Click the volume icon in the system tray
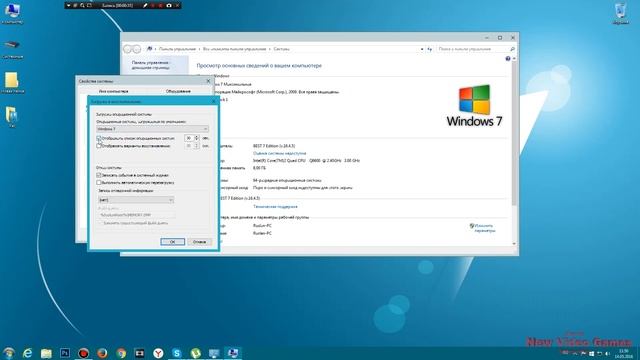Viewport: 640px width, 360px height. (x=607, y=353)
